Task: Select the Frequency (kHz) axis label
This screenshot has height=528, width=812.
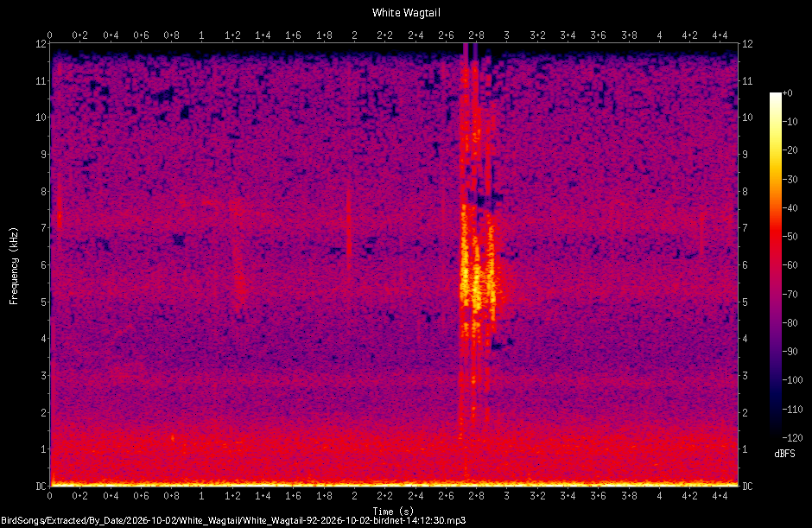Action: click(14, 266)
